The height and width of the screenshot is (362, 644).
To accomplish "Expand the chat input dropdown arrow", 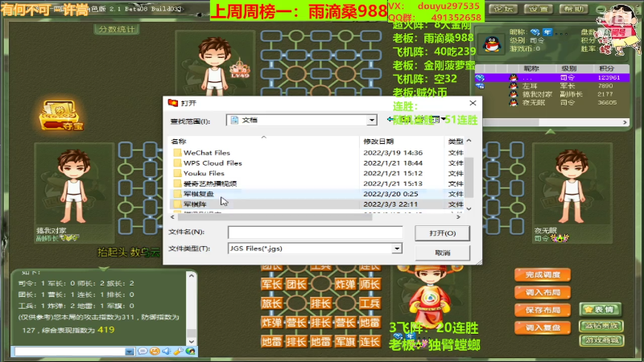I will point(130,352).
